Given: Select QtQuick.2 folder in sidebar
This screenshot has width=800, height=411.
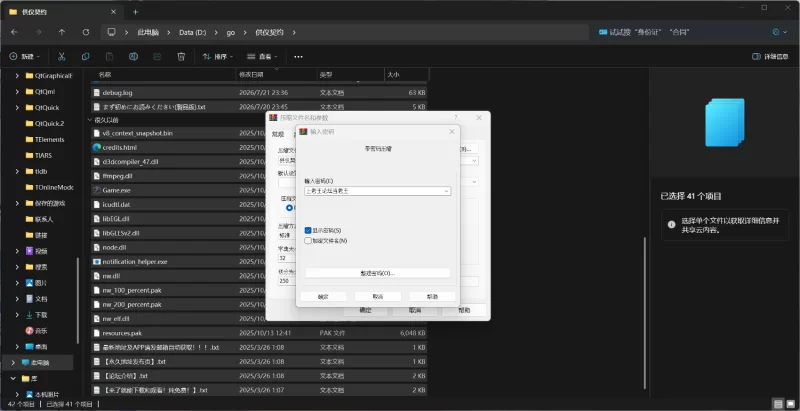Looking at the screenshot, I should (45, 123).
